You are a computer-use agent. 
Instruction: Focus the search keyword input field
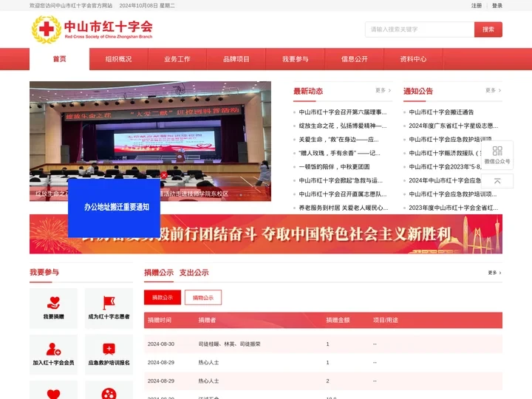pos(420,30)
